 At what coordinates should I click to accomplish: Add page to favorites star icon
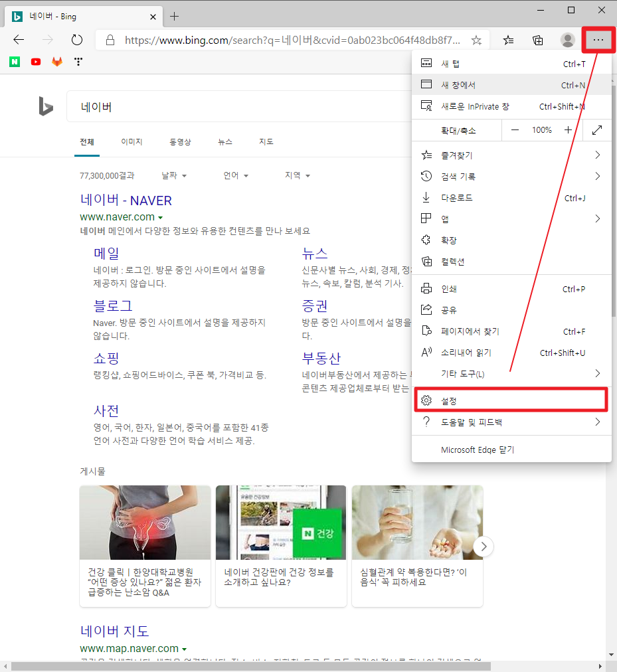[476, 41]
